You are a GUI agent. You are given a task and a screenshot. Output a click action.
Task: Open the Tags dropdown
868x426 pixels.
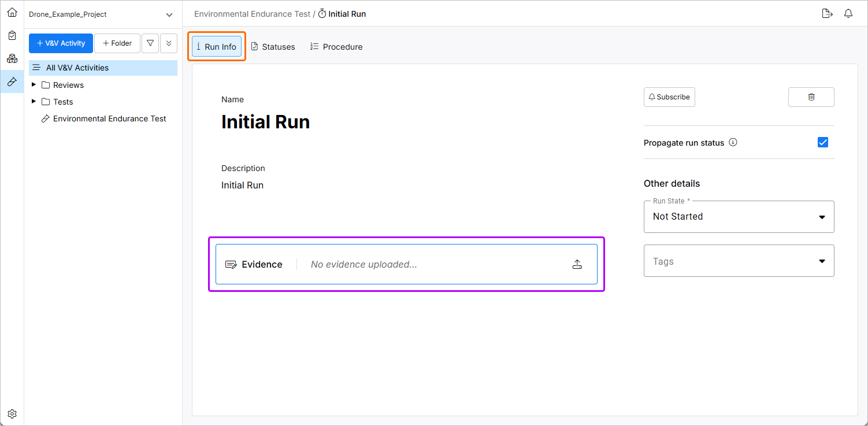(739, 261)
